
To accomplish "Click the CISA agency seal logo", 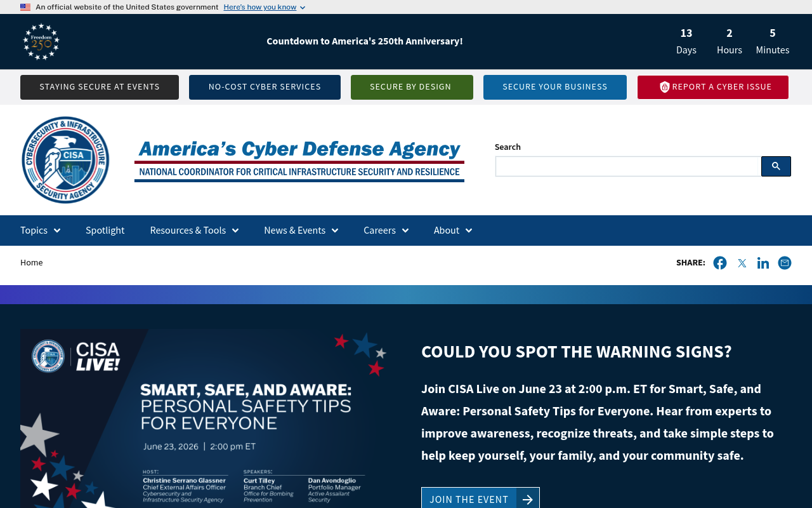I will point(65,160).
